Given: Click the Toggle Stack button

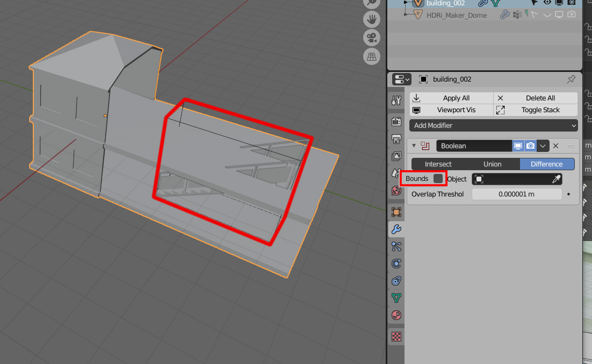Looking at the screenshot, I should [x=536, y=110].
